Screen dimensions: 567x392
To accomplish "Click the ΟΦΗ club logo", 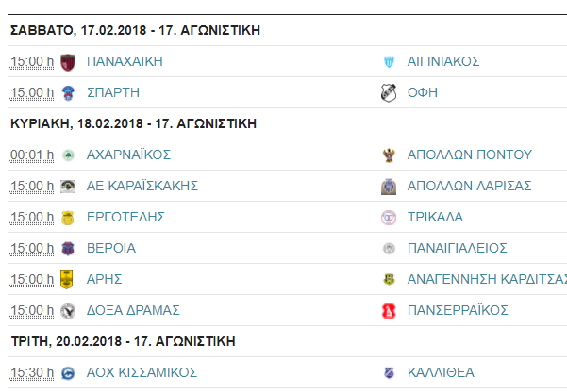I will (x=389, y=93).
